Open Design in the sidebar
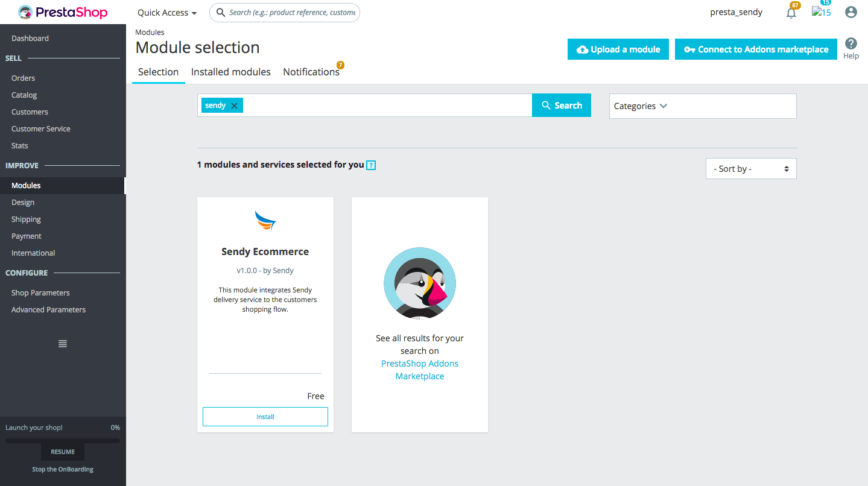The width and height of the screenshot is (868, 486). [x=23, y=202]
